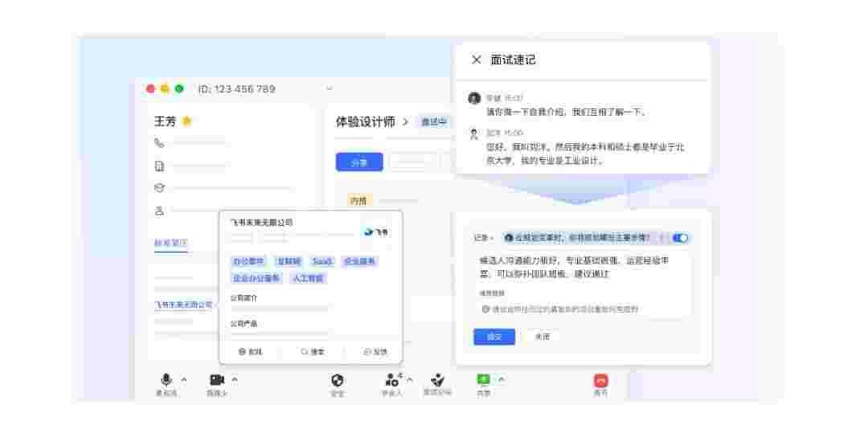Click the 企业服务 tag
The width and height of the screenshot is (868, 434).
(x=360, y=261)
